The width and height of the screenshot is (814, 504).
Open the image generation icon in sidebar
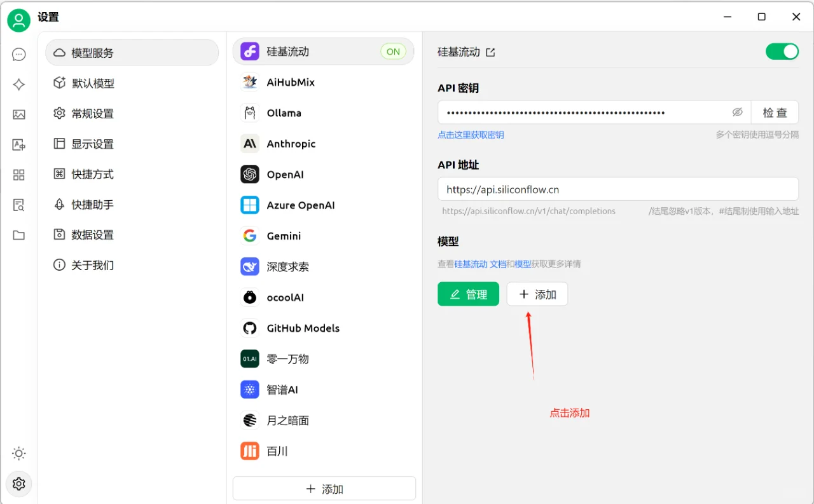pos(18,114)
